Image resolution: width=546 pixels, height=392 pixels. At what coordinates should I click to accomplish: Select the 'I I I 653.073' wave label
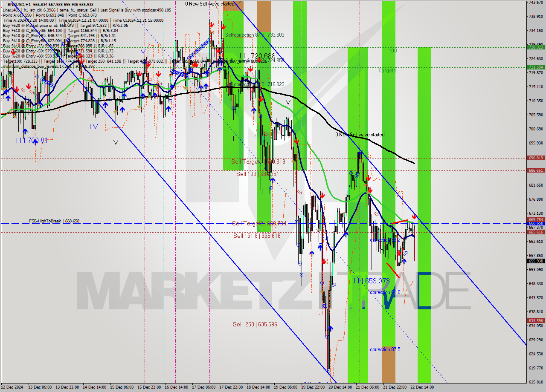coord(371,281)
